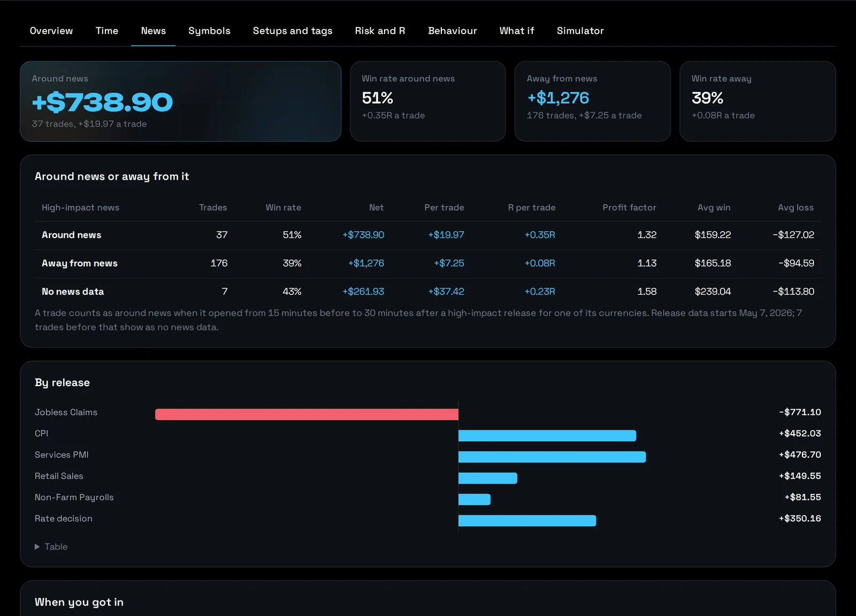Click the R per trade column header
856x616 pixels.
[532, 207]
